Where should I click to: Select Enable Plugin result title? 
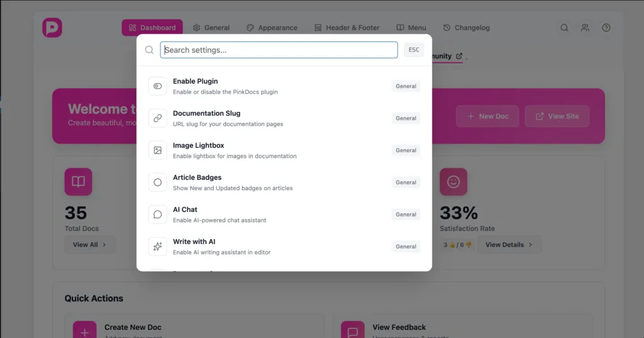click(195, 81)
